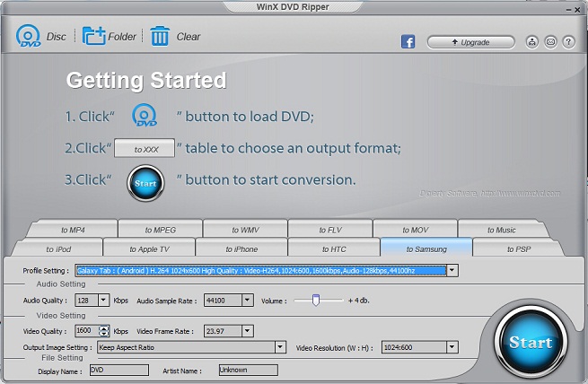The image size is (588, 384).
Task: Minimize the WinX DVD Ripper window
Action: coord(568,11)
